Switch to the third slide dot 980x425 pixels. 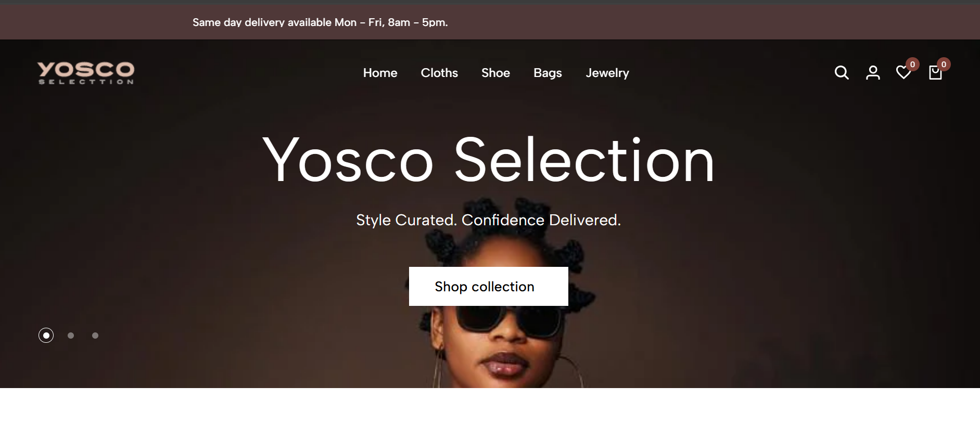coord(95,336)
